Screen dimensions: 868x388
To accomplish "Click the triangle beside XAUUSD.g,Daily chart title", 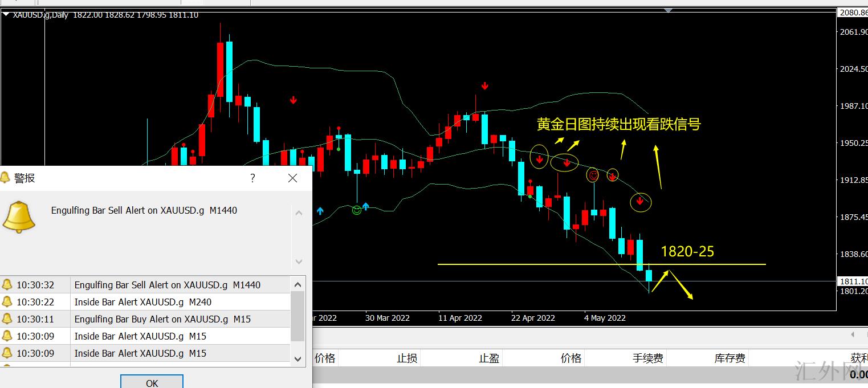I will (6, 15).
